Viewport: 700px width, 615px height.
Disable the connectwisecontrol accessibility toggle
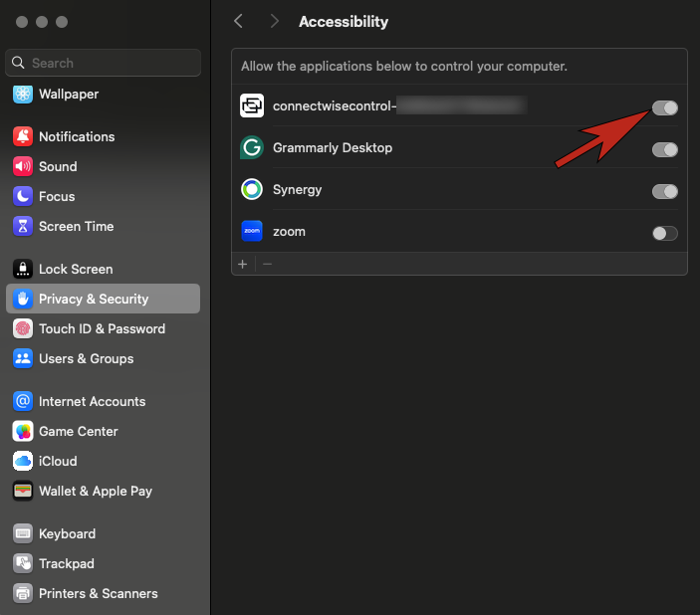pyautogui.click(x=664, y=107)
